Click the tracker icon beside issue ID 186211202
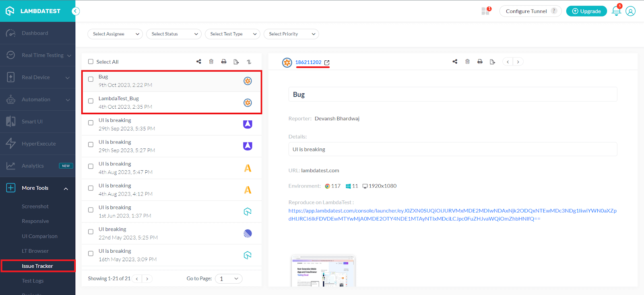Screen dimensions: 644x295 point(287,62)
